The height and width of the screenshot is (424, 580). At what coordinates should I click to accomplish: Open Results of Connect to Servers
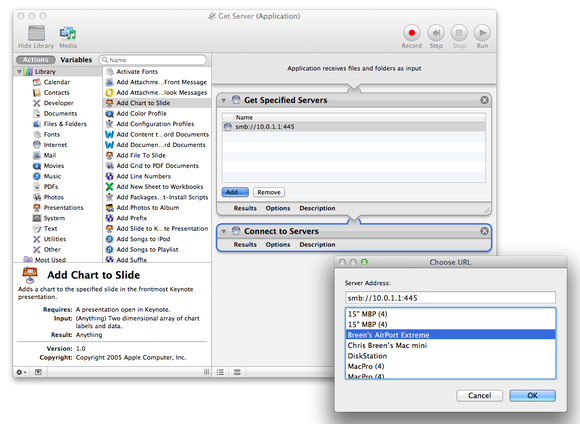pos(245,245)
